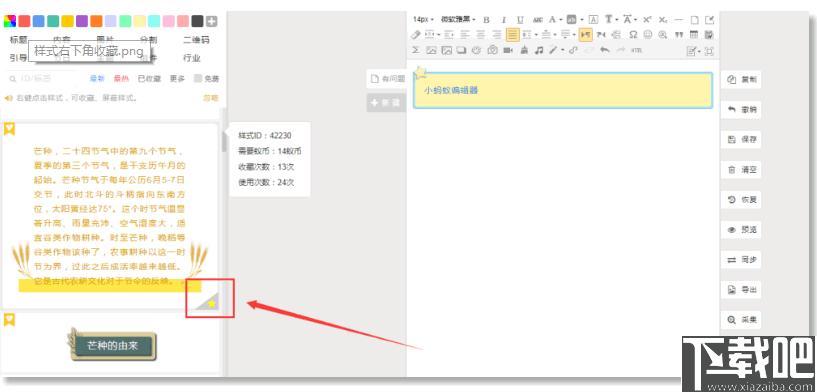This screenshot has height=392, width=817.
Task: Select the format eraser tool
Action: (416, 35)
